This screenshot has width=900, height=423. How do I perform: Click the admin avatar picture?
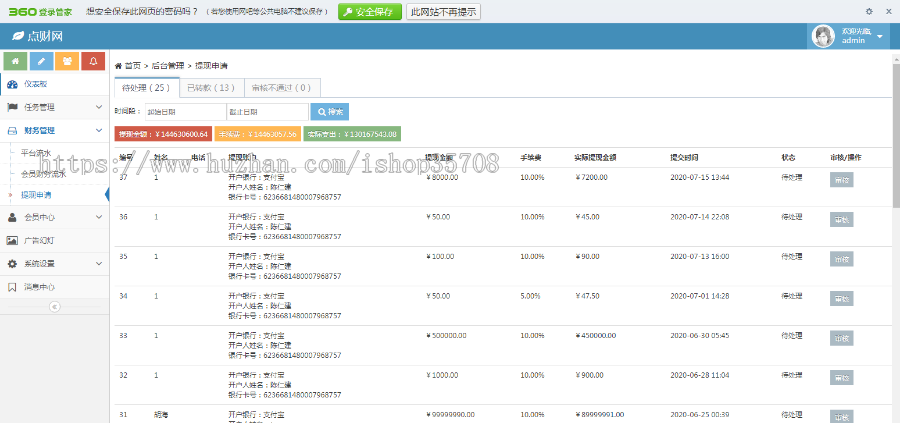823,36
